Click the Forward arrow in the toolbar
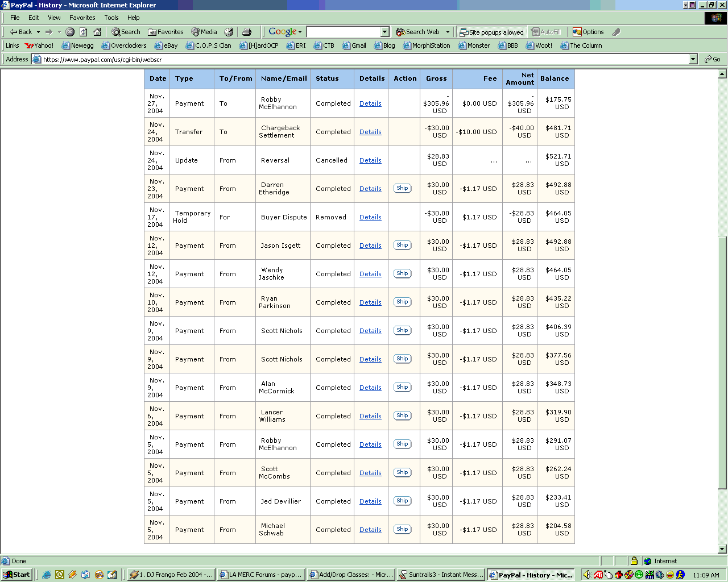The image size is (728, 582). pyautogui.click(x=49, y=32)
